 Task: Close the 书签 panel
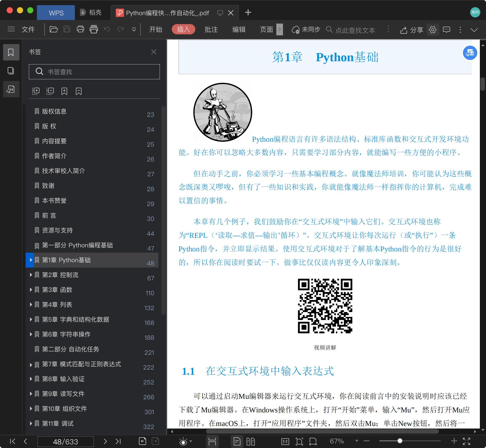(154, 52)
